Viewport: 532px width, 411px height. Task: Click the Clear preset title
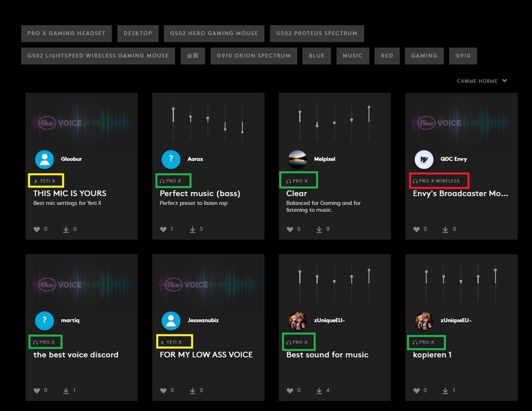tap(297, 193)
